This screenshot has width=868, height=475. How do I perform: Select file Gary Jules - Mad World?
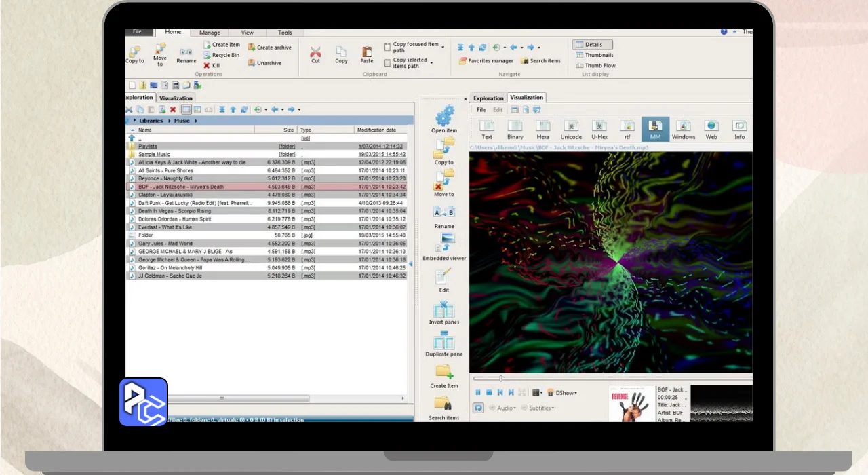[x=165, y=244]
